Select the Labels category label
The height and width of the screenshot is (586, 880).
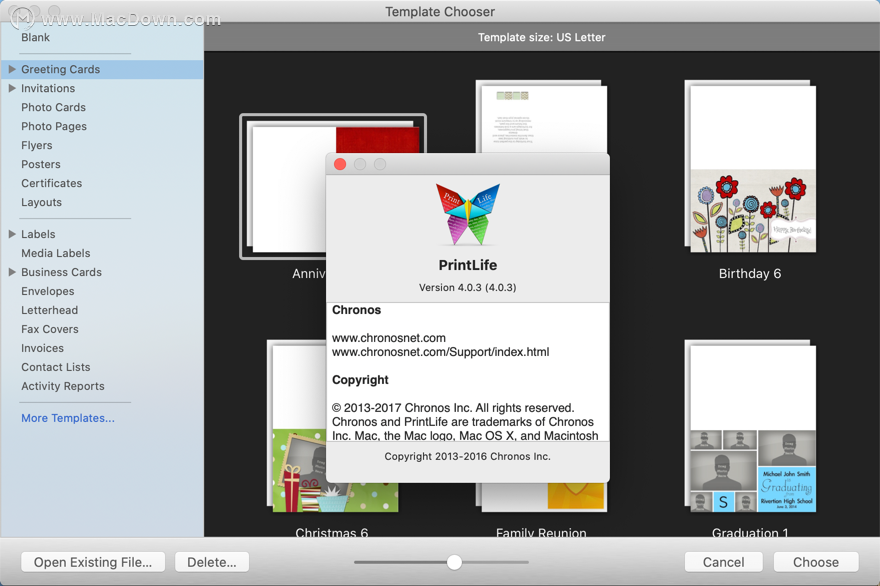click(38, 234)
